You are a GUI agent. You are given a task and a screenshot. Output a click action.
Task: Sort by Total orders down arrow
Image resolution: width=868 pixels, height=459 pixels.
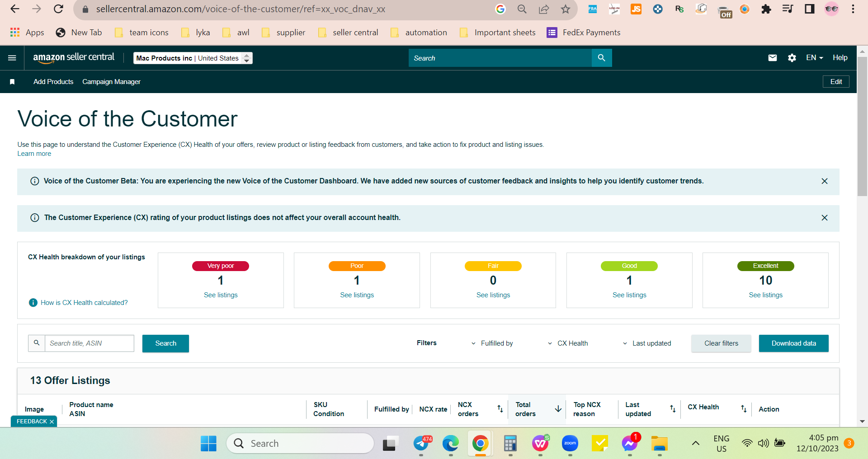(x=558, y=409)
